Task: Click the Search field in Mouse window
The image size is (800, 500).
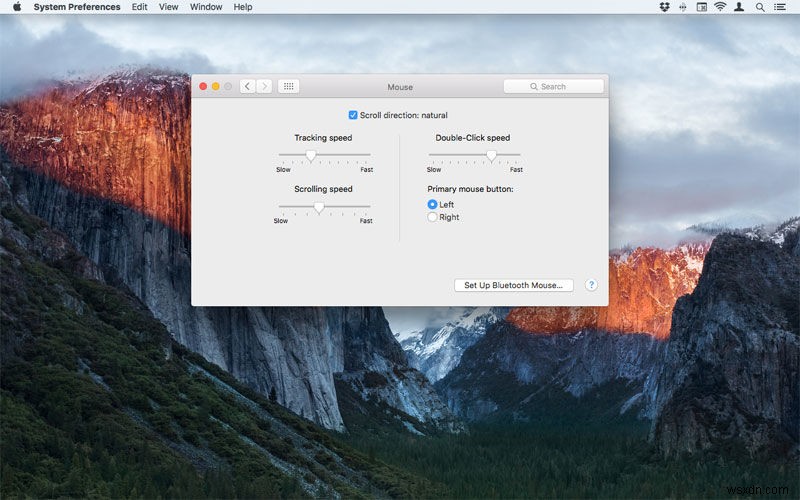Action: tap(554, 87)
